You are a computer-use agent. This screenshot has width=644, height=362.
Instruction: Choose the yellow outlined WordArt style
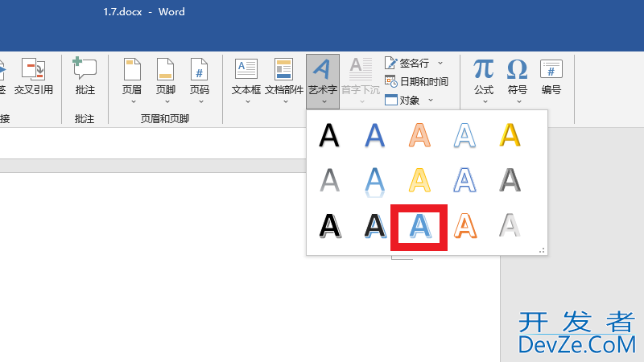(419, 180)
